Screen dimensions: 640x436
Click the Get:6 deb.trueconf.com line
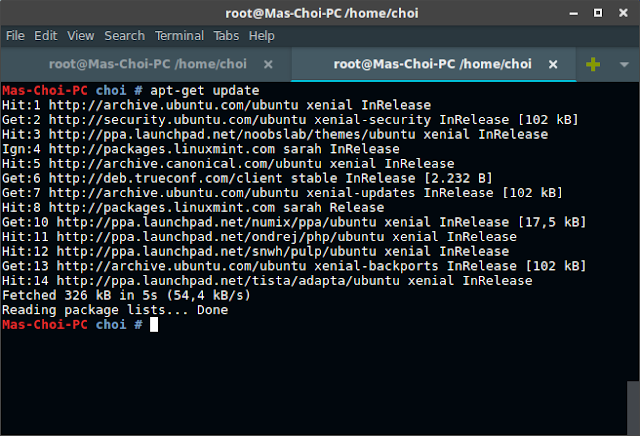coord(247,178)
